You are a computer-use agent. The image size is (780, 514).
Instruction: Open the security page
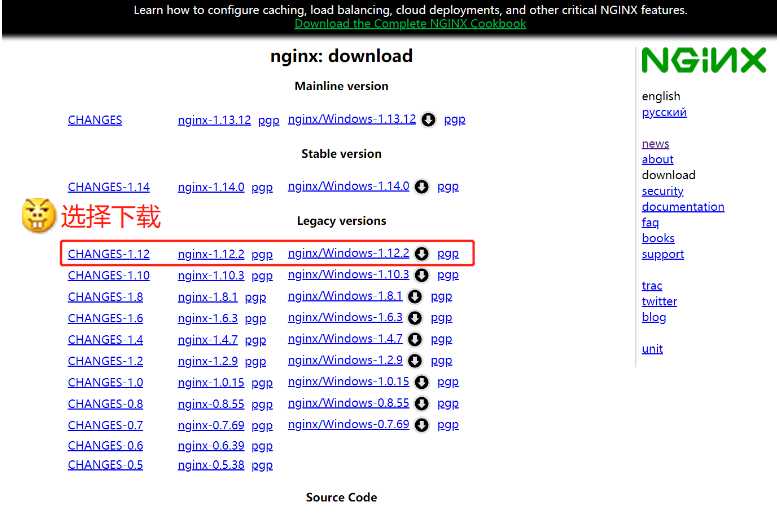coord(662,192)
